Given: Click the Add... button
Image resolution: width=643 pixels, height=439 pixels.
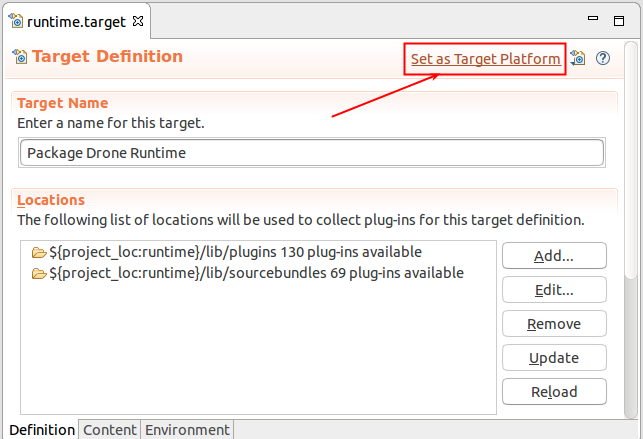Looking at the screenshot, I should 554,256.
